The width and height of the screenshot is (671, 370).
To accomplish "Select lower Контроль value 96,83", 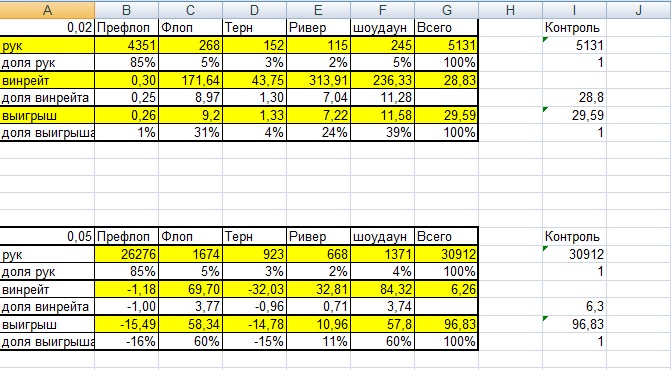I will tap(574, 324).
